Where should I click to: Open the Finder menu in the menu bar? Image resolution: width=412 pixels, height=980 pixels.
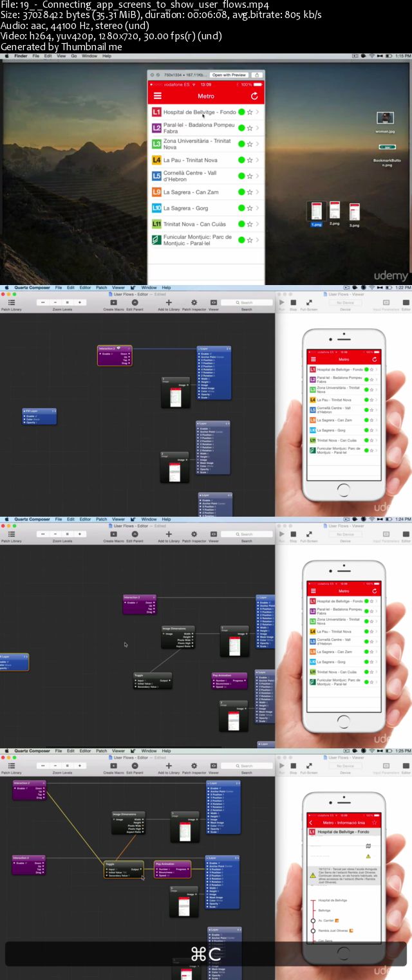(20, 56)
